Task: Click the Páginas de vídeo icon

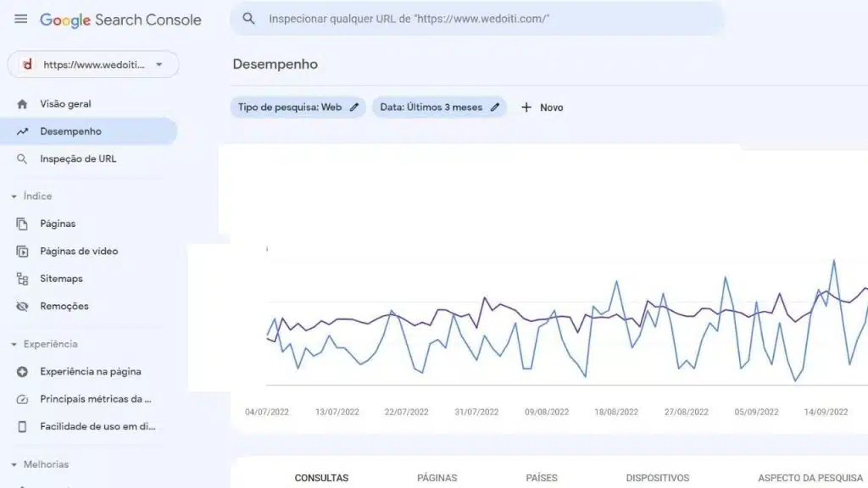Action: pyautogui.click(x=22, y=251)
